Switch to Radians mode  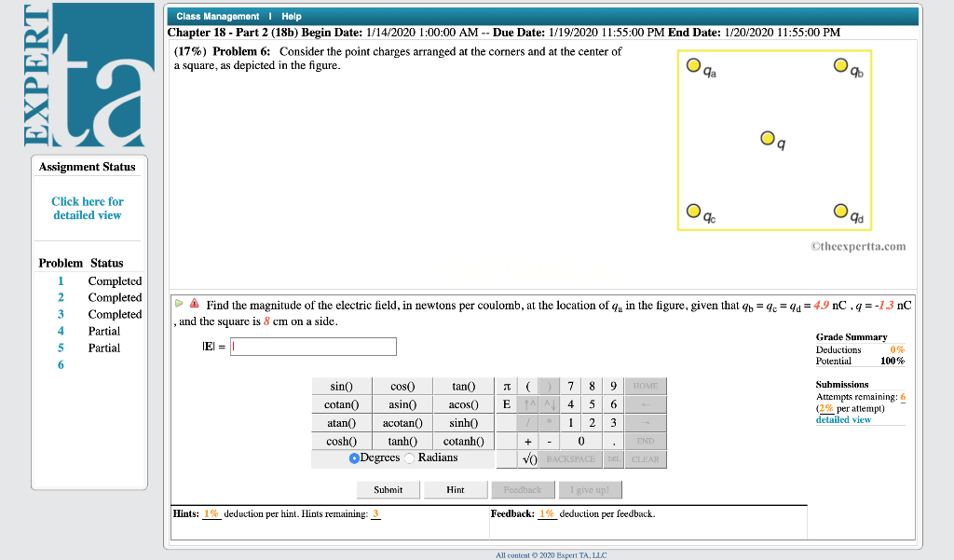pyautogui.click(x=407, y=458)
